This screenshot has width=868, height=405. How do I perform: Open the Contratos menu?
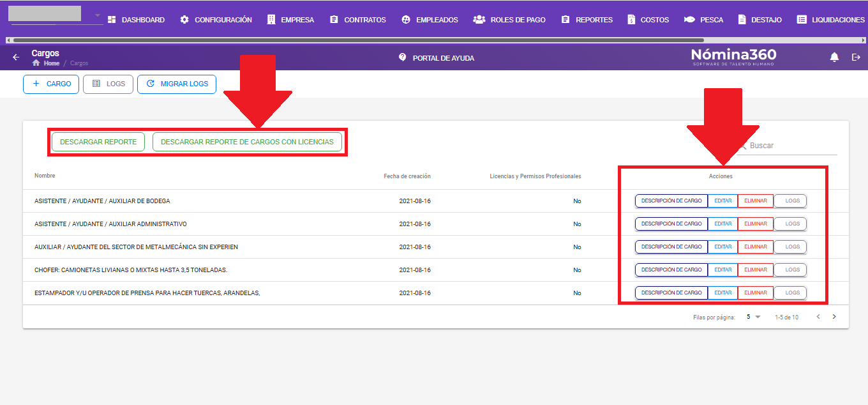pyautogui.click(x=358, y=20)
